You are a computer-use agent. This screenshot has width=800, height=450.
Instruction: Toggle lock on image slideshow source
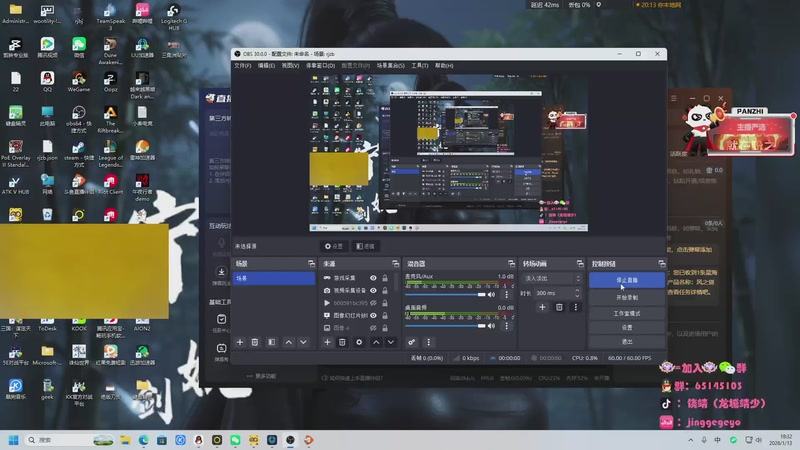tap(385, 315)
